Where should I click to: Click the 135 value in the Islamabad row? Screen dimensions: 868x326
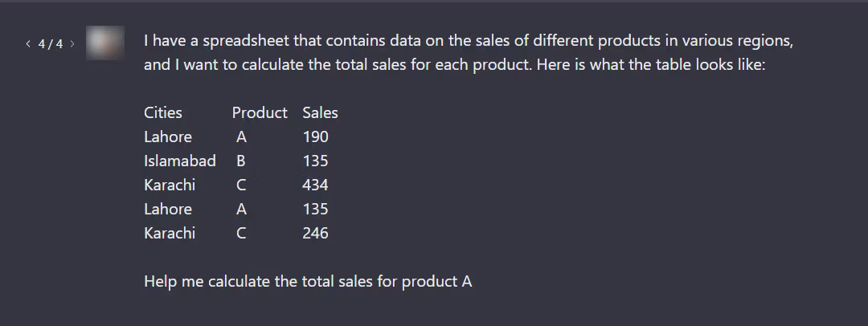tap(316, 161)
